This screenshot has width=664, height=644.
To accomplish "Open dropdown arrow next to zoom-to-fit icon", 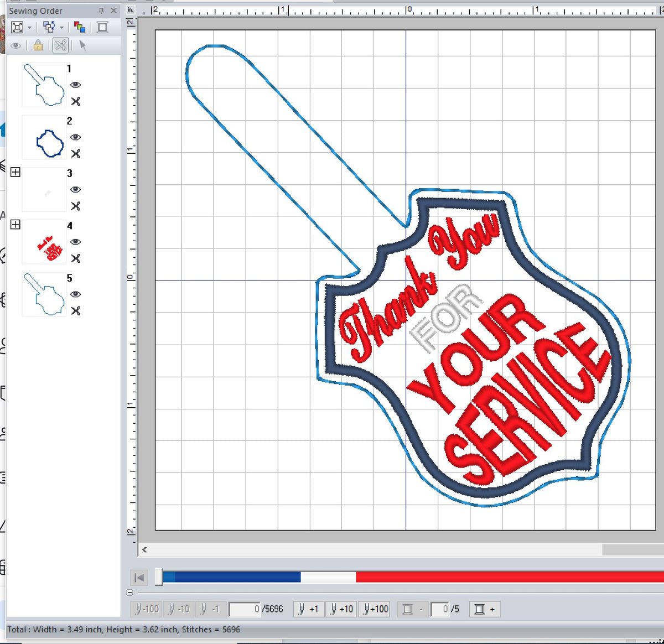I will point(30,27).
